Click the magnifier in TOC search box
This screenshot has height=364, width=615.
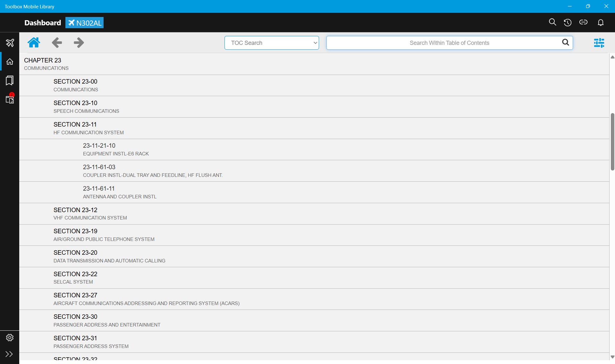[x=566, y=42]
